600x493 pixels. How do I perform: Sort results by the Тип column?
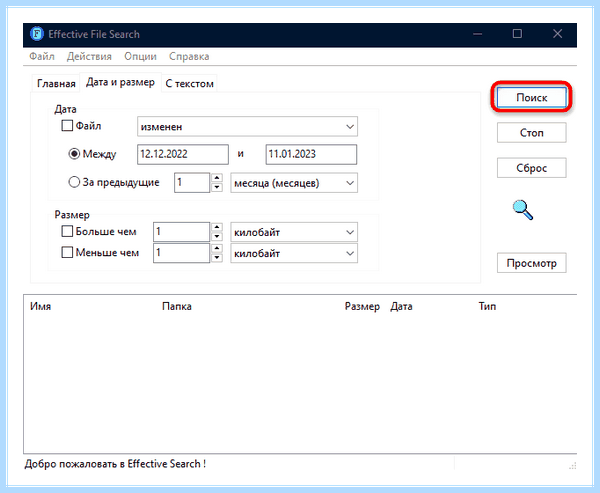487,306
